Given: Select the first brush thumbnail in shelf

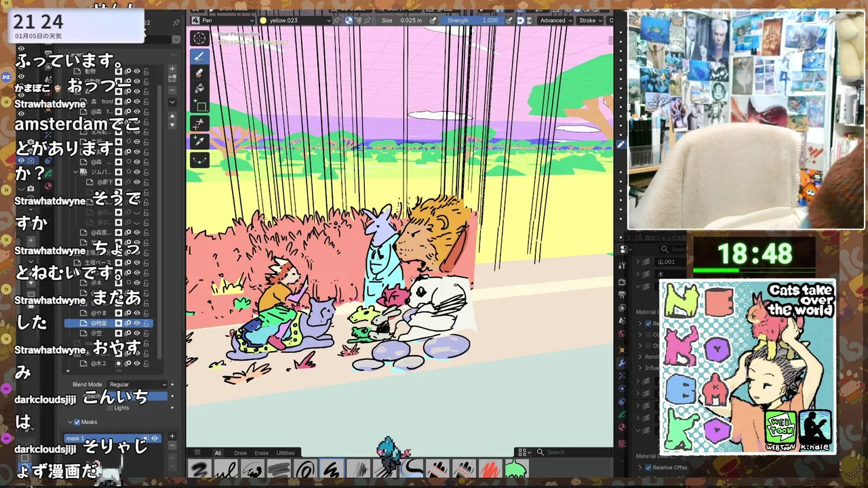Looking at the screenshot, I should click(x=199, y=469).
